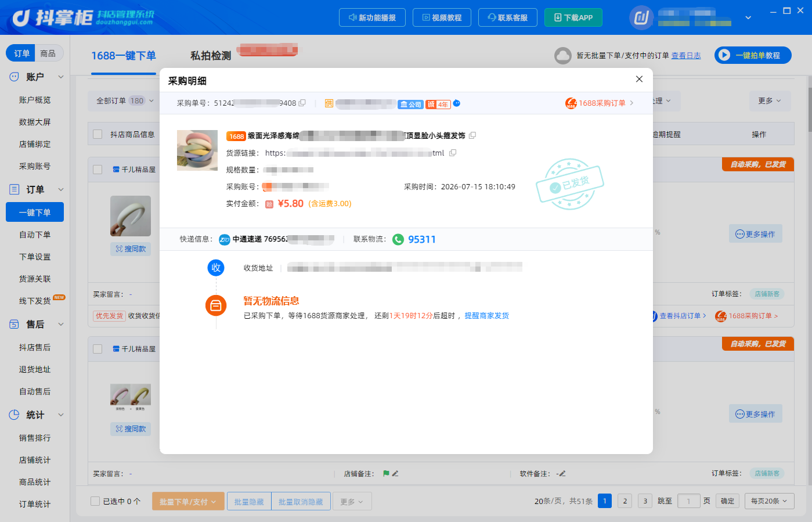Go to page 3
The height and width of the screenshot is (522, 812).
(x=645, y=501)
